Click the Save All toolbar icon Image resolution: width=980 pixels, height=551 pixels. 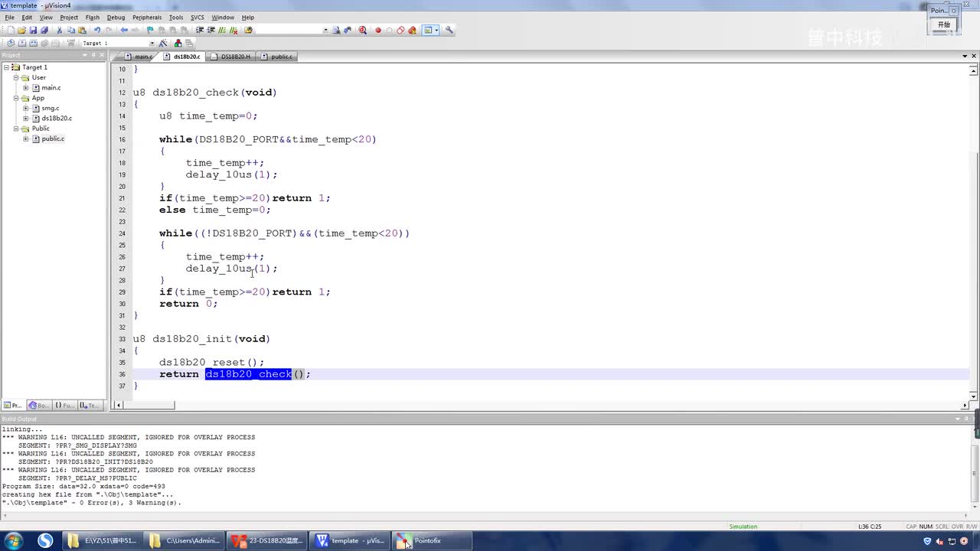tap(44, 31)
